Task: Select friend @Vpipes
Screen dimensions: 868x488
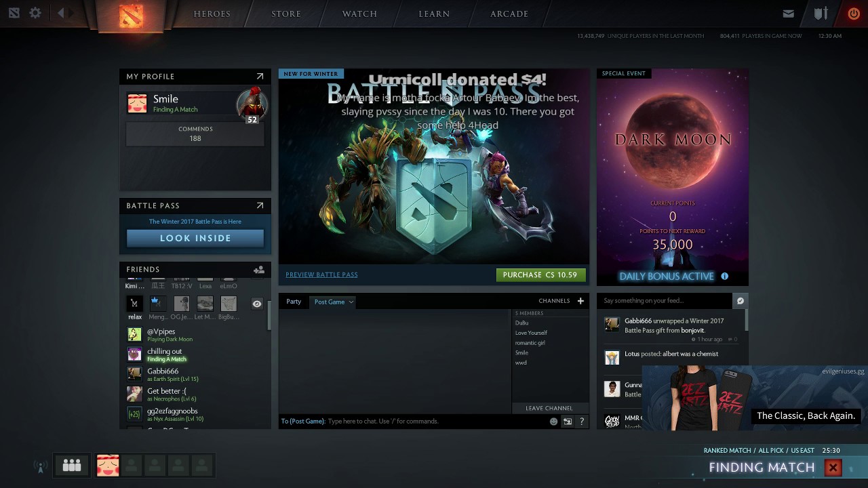Action: tap(195, 334)
